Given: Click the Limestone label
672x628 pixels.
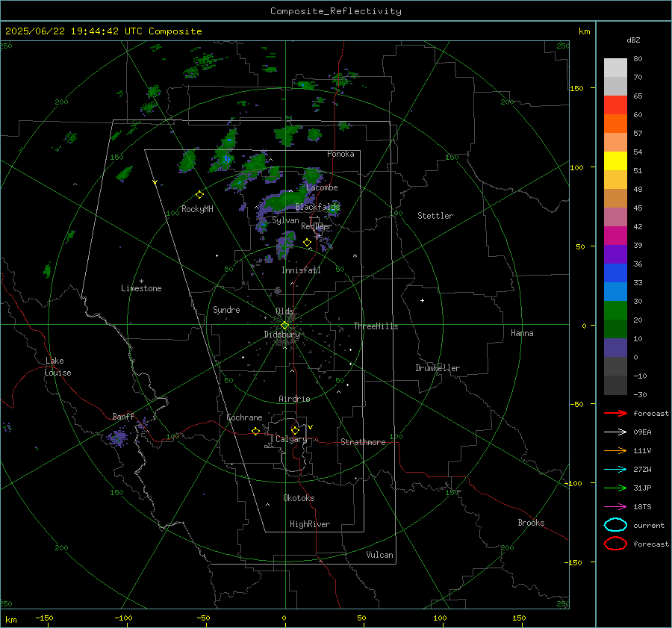Looking at the screenshot, I should click(x=141, y=288).
